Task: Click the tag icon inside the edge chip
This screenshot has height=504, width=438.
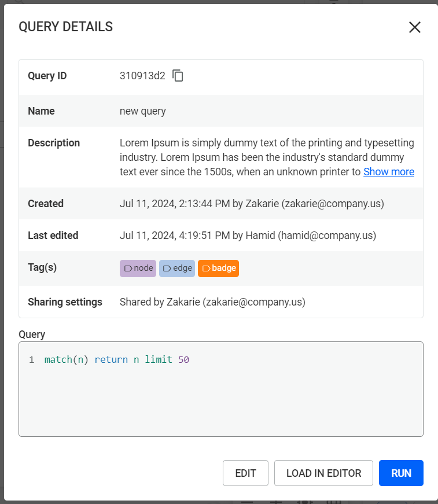Action: tap(167, 268)
